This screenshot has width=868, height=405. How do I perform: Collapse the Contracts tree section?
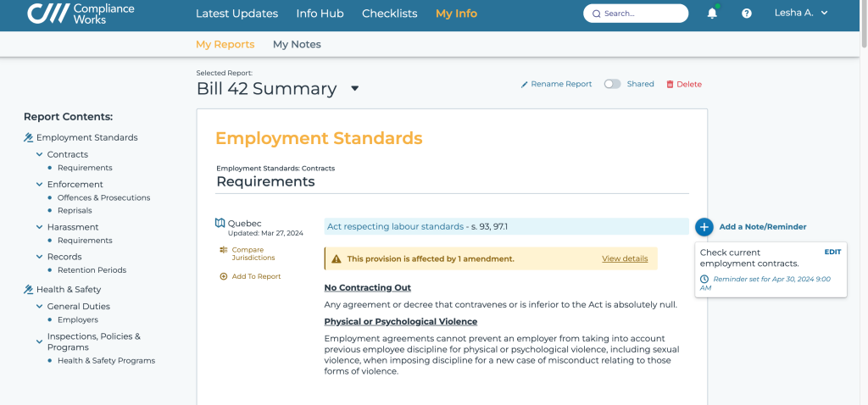pos(39,154)
